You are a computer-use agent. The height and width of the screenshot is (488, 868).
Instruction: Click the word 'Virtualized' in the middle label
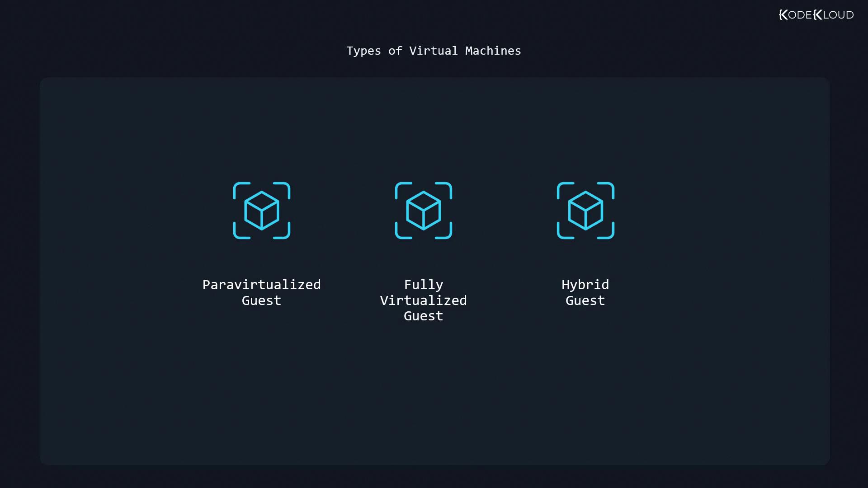pos(423,300)
